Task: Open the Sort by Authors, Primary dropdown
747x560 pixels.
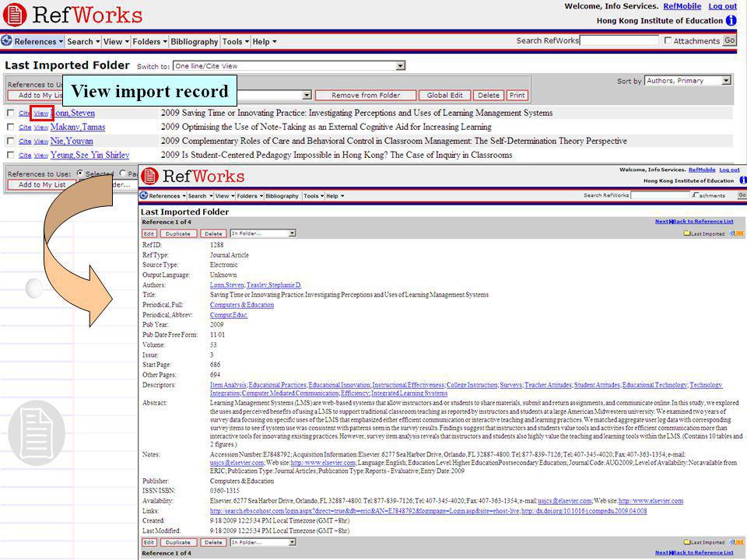Action: click(x=687, y=80)
